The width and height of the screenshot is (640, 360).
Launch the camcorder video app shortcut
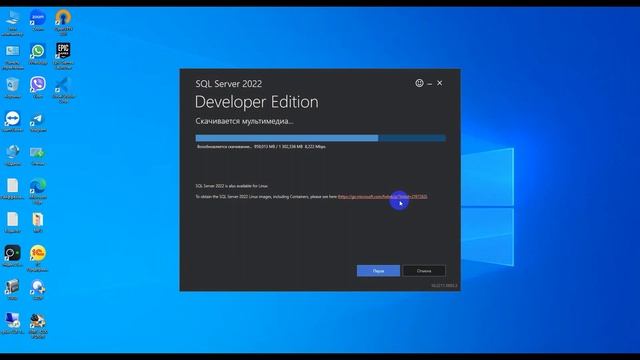tap(12, 289)
